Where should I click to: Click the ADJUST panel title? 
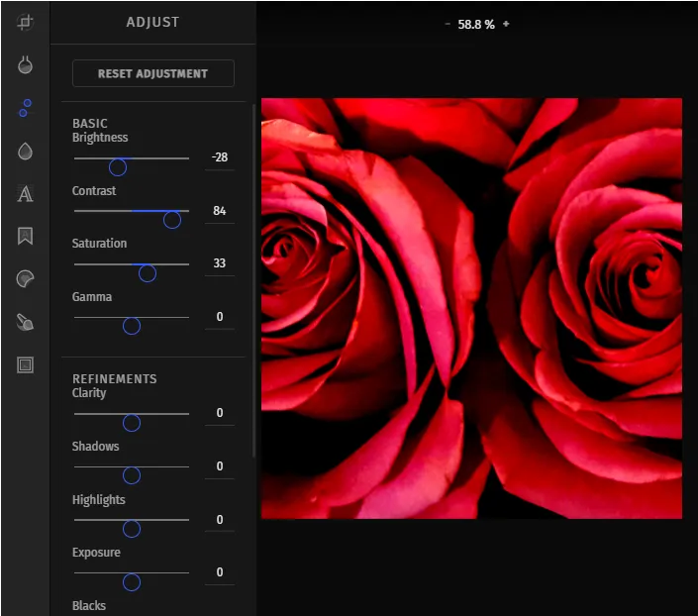tap(152, 22)
